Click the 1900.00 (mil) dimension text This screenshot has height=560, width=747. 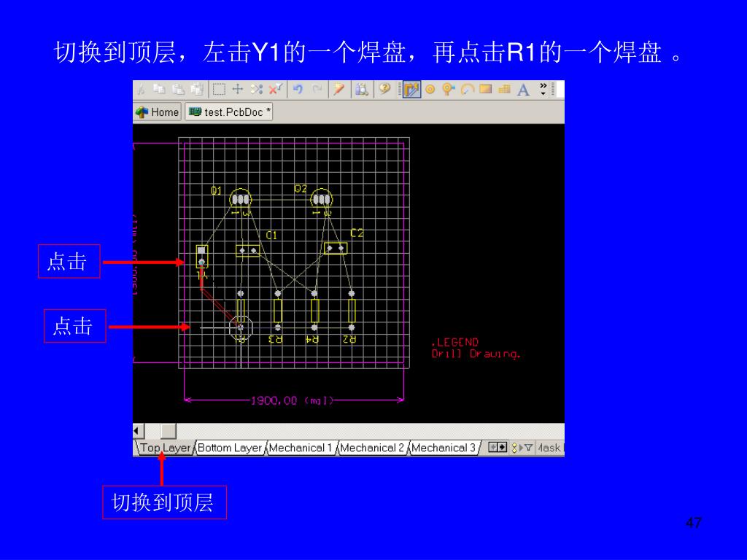(292, 400)
